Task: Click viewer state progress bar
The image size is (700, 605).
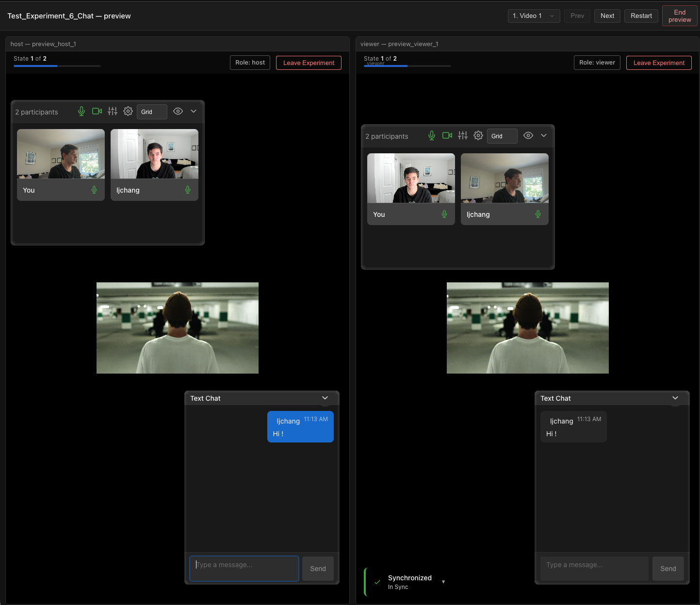Action: tap(407, 66)
